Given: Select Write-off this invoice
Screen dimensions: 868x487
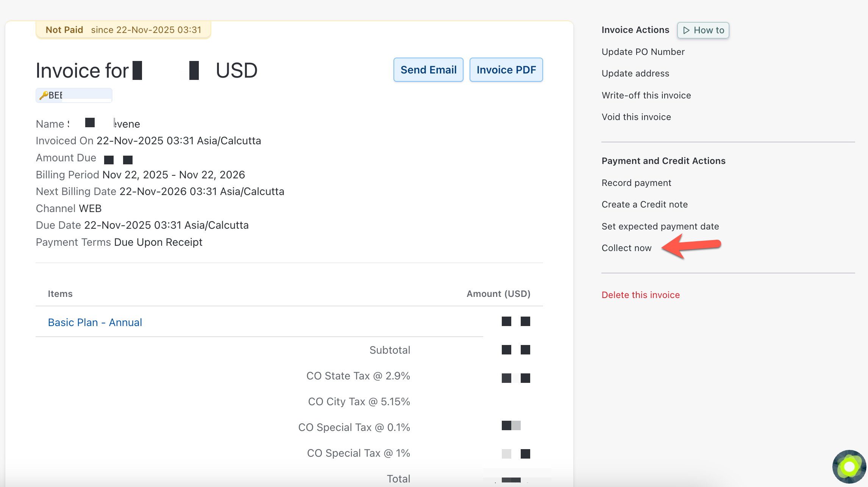Looking at the screenshot, I should pyautogui.click(x=646, y=95).
